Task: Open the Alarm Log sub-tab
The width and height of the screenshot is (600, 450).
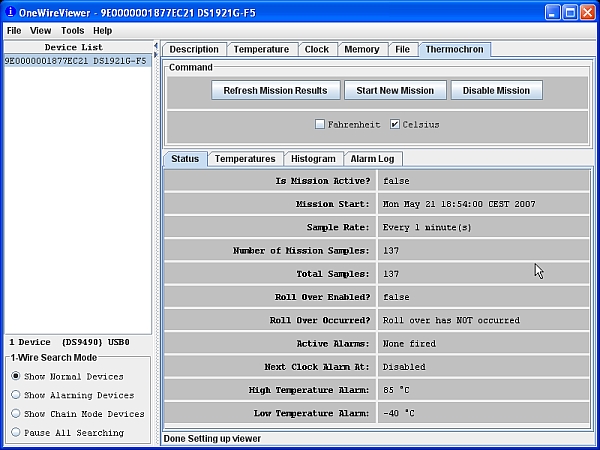Action: coord(372,159)
